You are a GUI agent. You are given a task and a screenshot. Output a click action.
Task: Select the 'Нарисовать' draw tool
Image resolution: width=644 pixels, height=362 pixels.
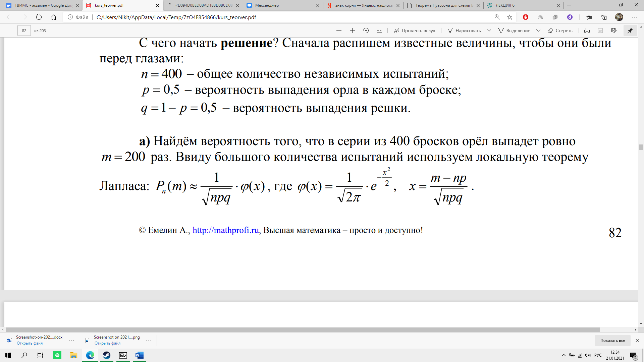464,31
